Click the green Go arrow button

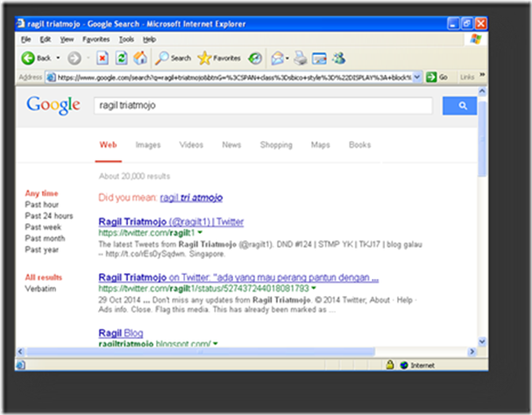click(x=431, y=77)
